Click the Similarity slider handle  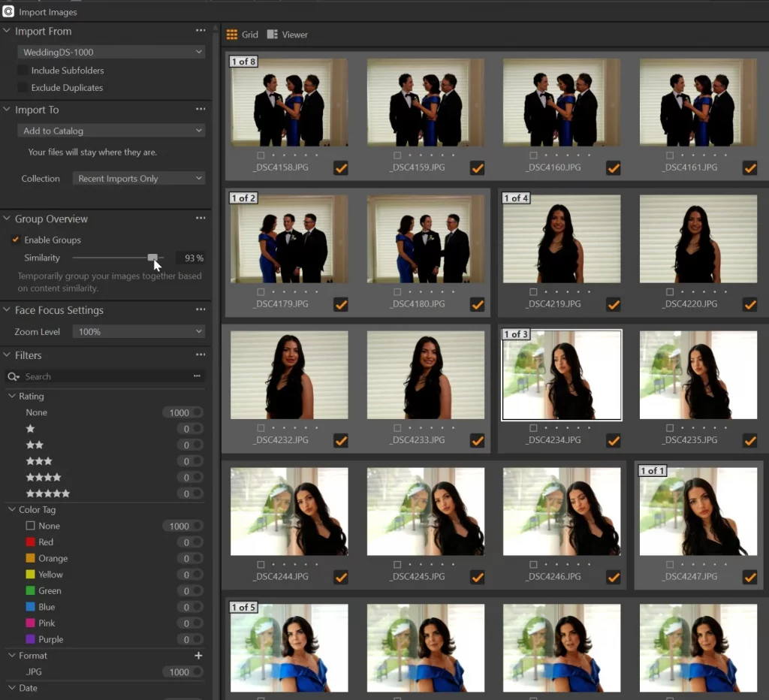point(152,258)
